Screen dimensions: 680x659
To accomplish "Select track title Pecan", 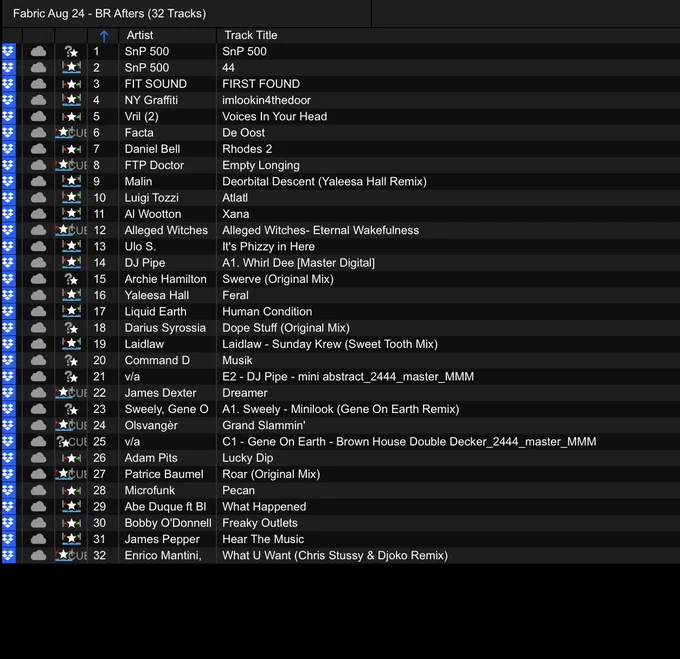I will (x=239, y=490).
